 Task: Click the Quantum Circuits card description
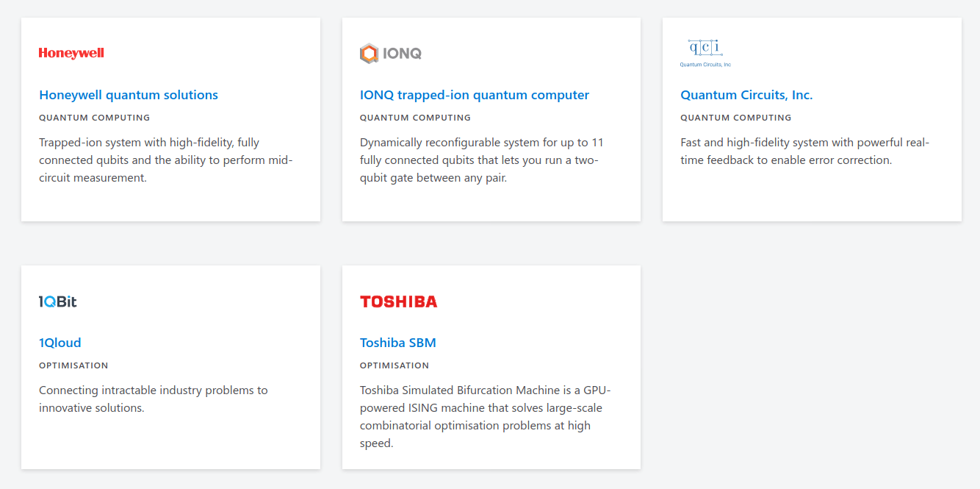(804, 151)
